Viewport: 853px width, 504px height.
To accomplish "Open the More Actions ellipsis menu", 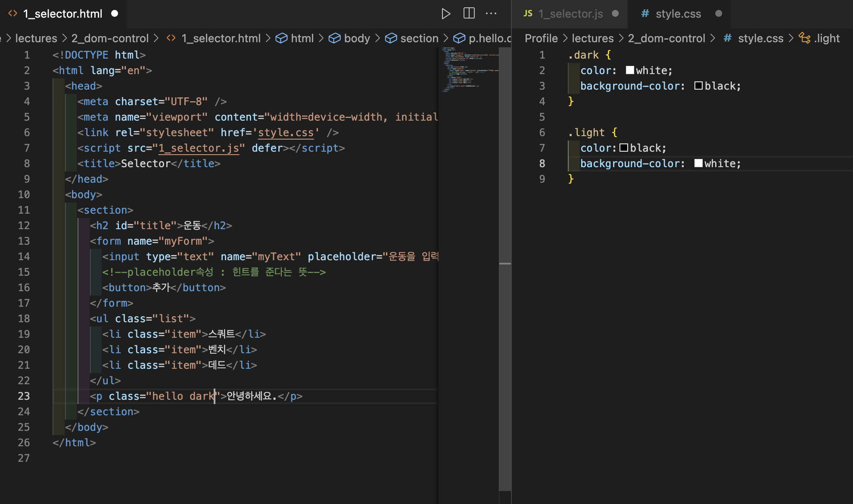I will [491, 14].
